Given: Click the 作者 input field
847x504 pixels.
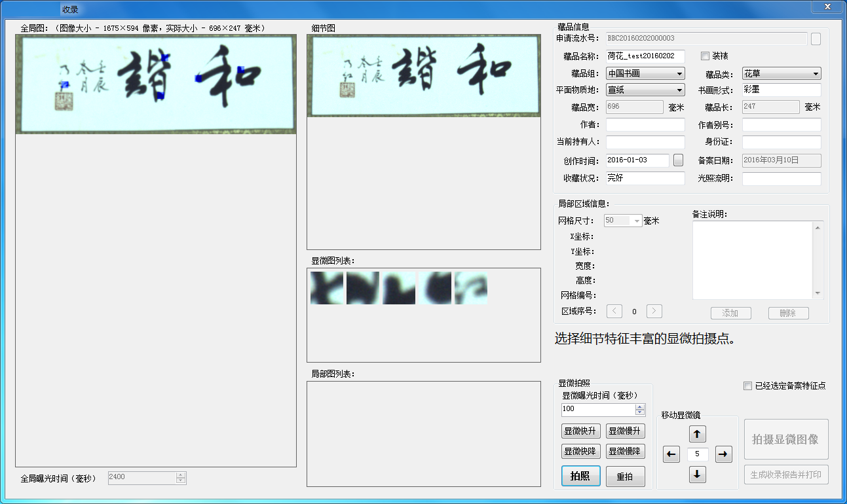Looking at the screenshot, I should tap(645, 125).
